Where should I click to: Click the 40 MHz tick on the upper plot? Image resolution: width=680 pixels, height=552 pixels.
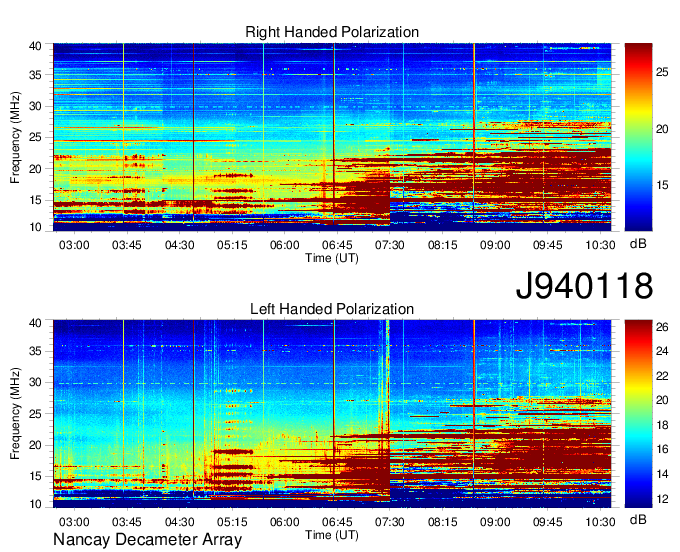tap(35, 46)
